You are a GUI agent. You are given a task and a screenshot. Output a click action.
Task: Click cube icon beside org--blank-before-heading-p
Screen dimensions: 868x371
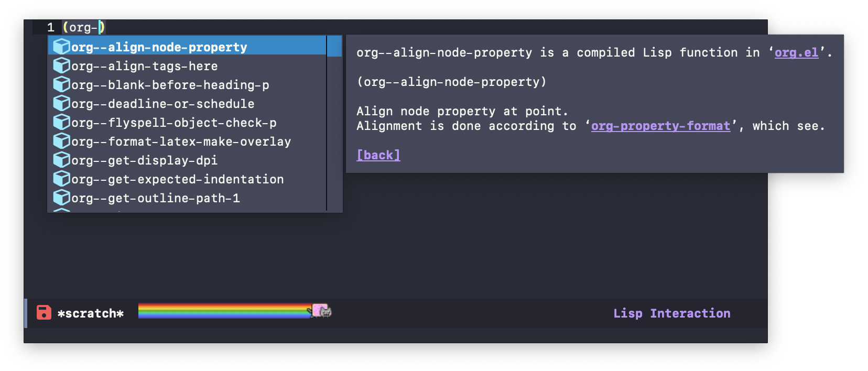[x=62, y=84]
